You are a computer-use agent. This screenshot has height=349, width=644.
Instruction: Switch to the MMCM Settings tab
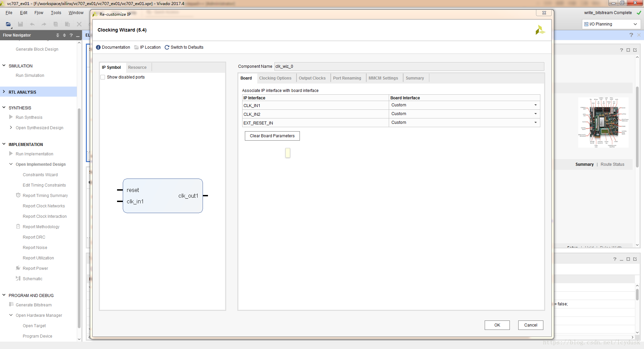click(383, 78)
